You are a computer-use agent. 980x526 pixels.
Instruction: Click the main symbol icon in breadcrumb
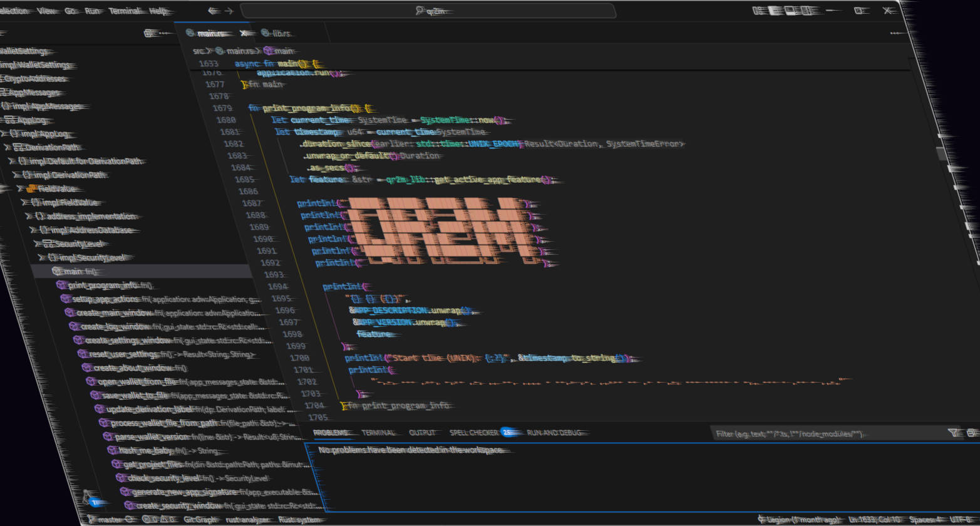(268, 51)
